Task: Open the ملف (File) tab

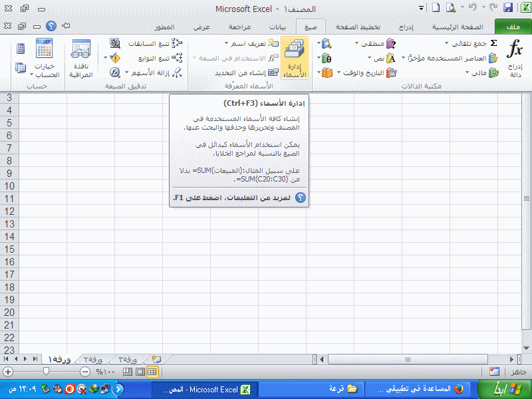Action: point(513,27)
